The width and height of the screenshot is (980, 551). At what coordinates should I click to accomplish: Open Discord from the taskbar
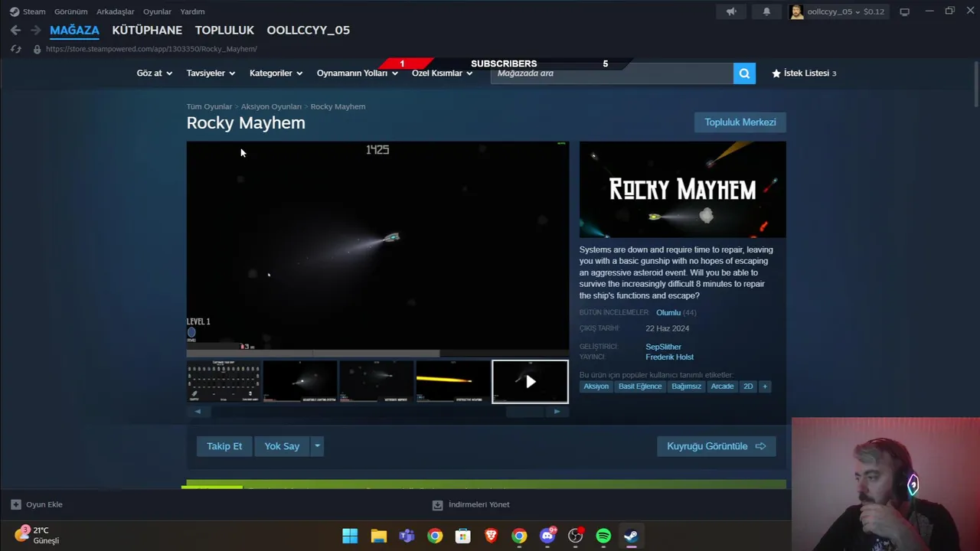click(547, 536)
